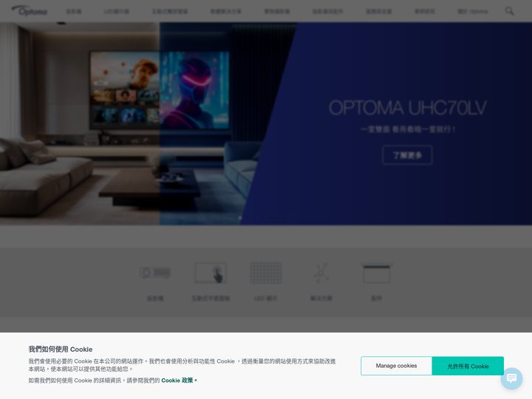Select the projector category icon

click(155, 273)
